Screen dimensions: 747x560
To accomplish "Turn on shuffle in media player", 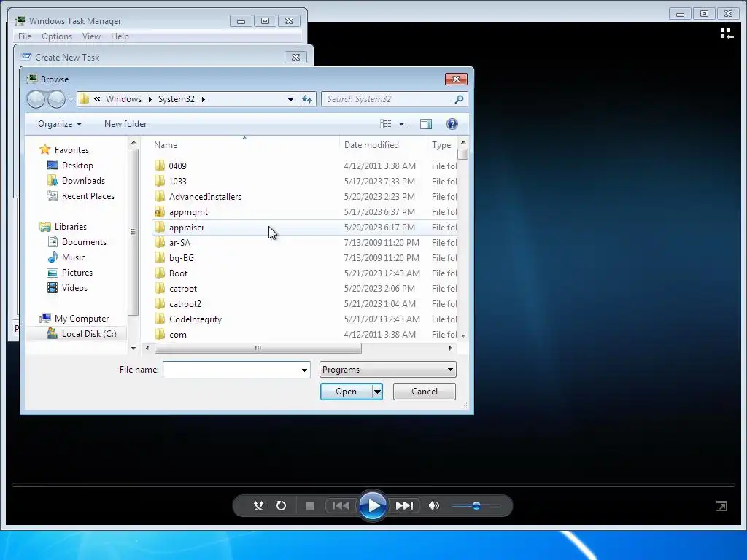I will [258, 506].
